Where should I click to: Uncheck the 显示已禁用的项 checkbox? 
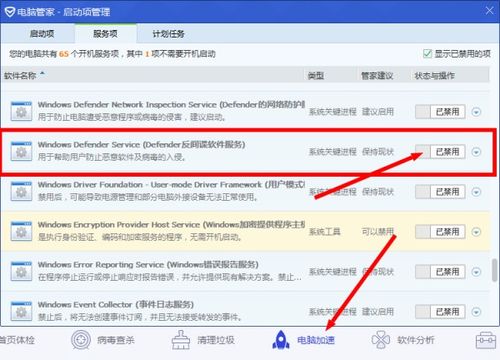(427, 53)
